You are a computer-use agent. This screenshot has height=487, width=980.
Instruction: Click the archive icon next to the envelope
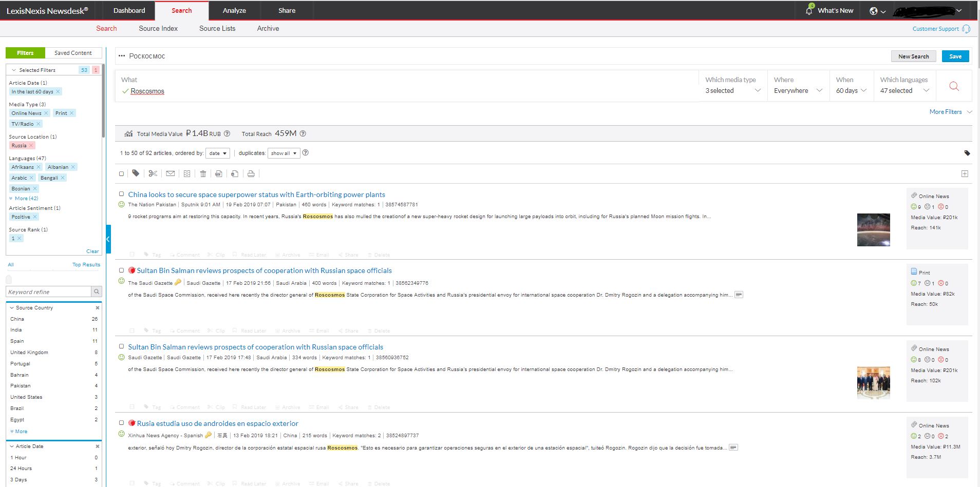(x=187, y=173)
